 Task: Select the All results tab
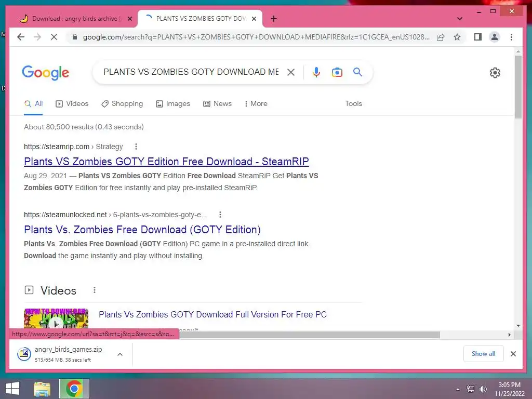tap(34, 104)
